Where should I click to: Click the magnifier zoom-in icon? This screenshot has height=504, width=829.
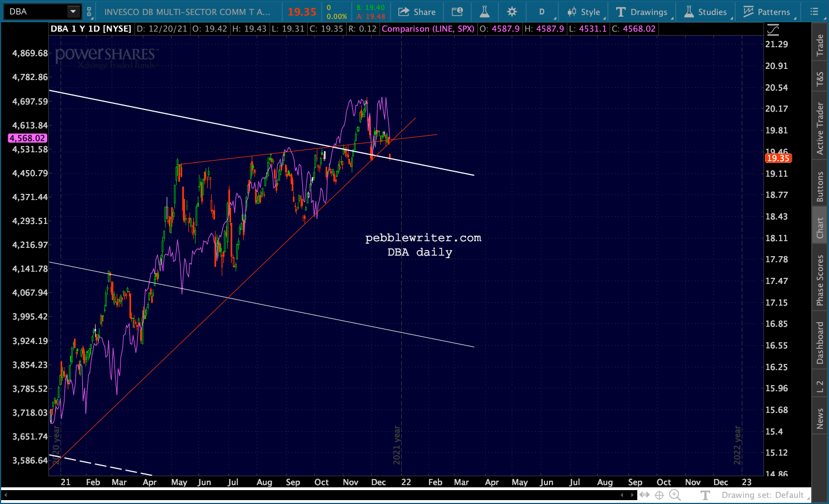point(675,495)
